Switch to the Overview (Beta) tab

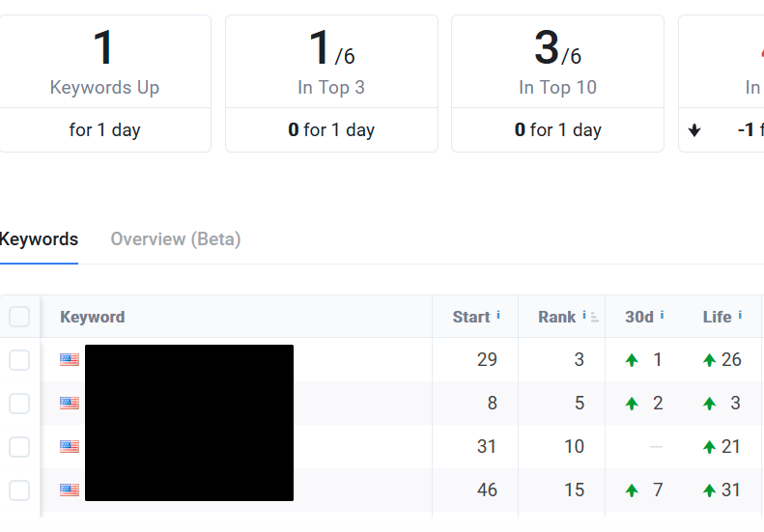tap(176, 239)
